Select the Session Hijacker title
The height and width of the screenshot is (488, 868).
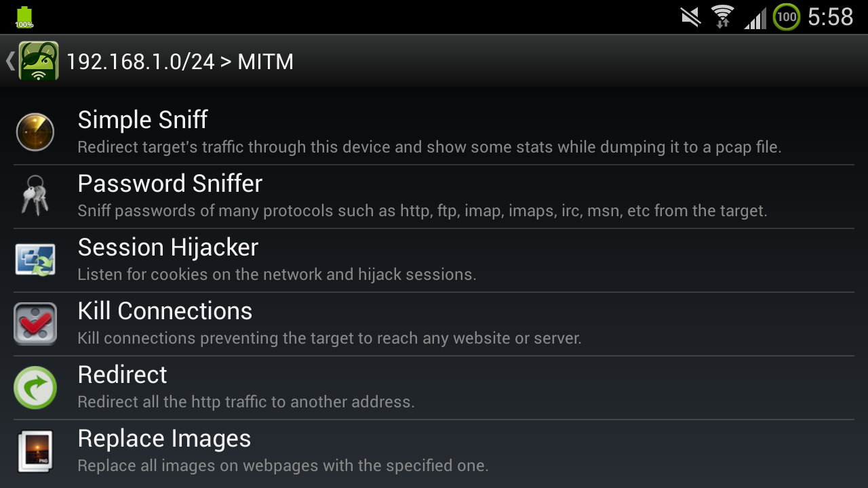pyautogui.click(x=168, y=247)
